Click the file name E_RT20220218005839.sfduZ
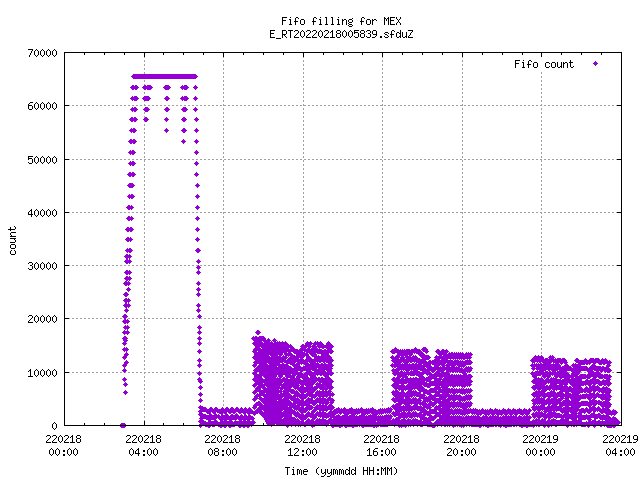This screenshot has height=480, width=640. click(x=341, y=34)
